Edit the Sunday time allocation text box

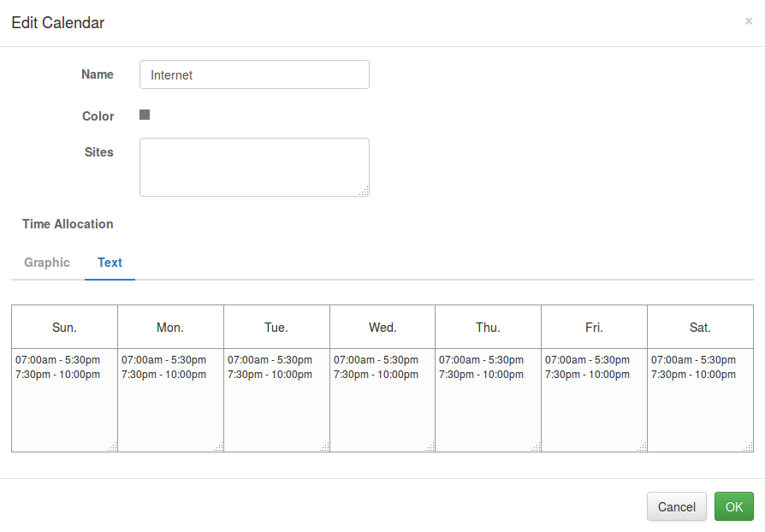[x=64, y=399]
